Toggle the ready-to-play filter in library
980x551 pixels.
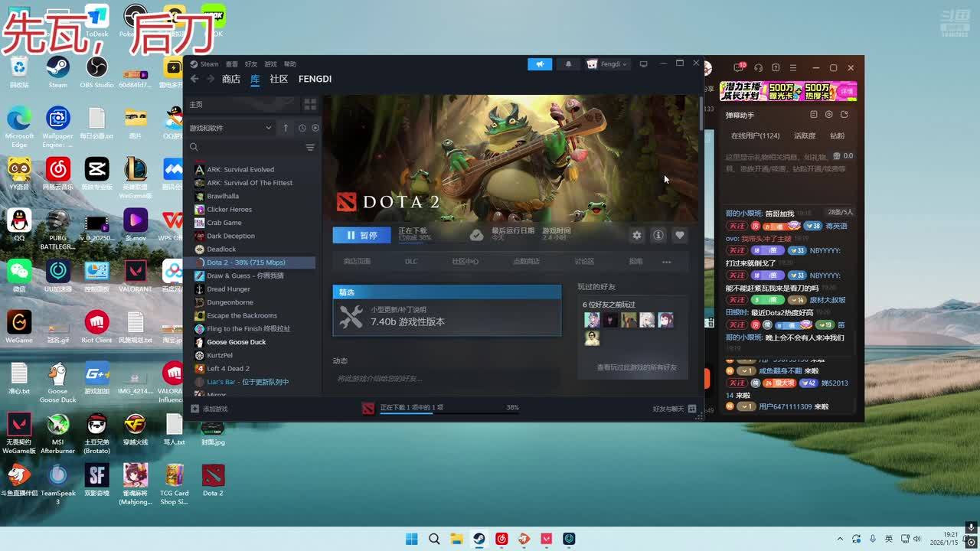(x=315, y=128)
